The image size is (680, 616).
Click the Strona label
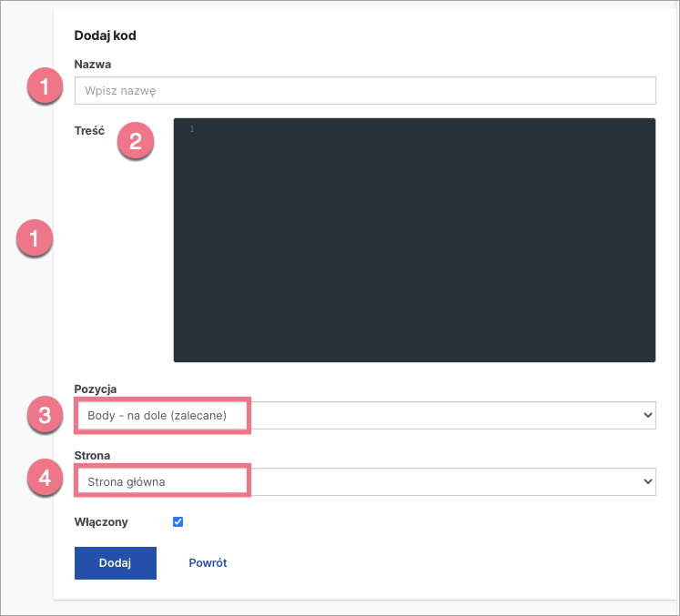click(x=92, y=455)
